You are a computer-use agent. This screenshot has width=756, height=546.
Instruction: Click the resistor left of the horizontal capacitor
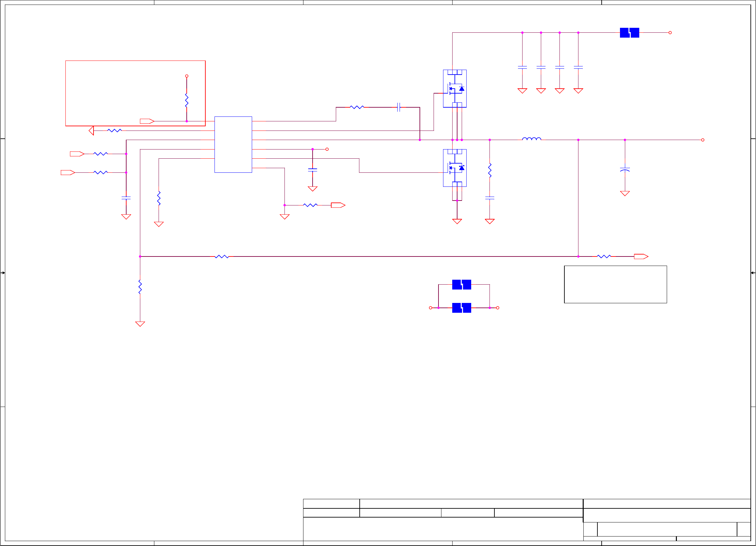click(357, 107)
